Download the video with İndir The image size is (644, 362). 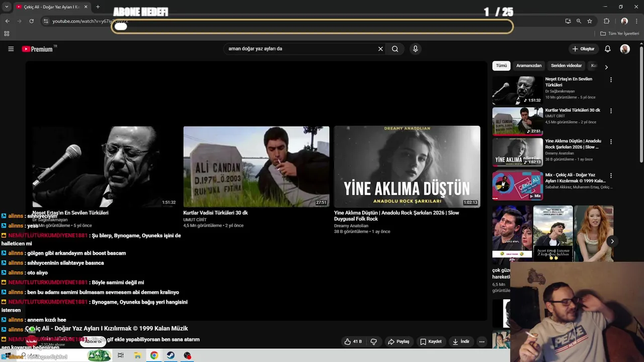[x=461, y=342]
